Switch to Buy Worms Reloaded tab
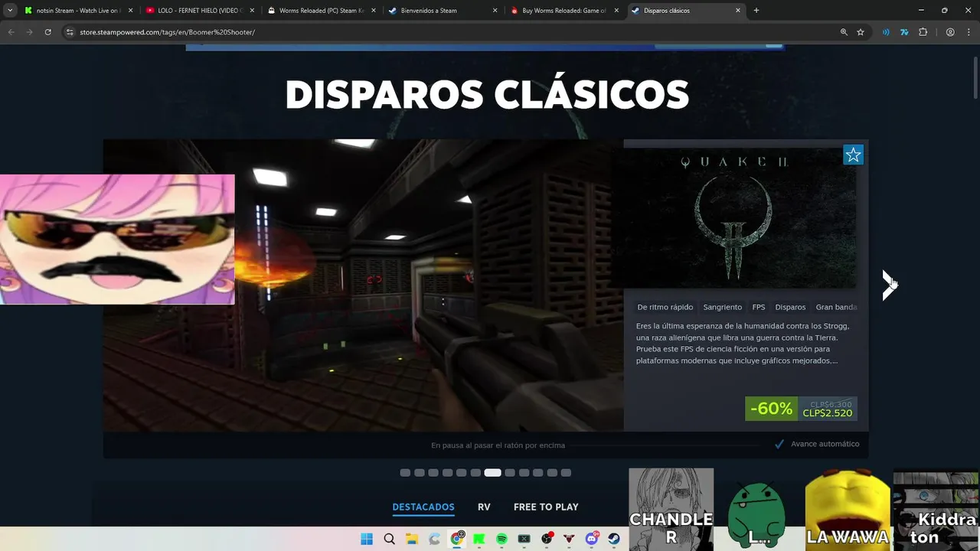The width and height of the screenshot is (980, 551). (x=563, y=11)
